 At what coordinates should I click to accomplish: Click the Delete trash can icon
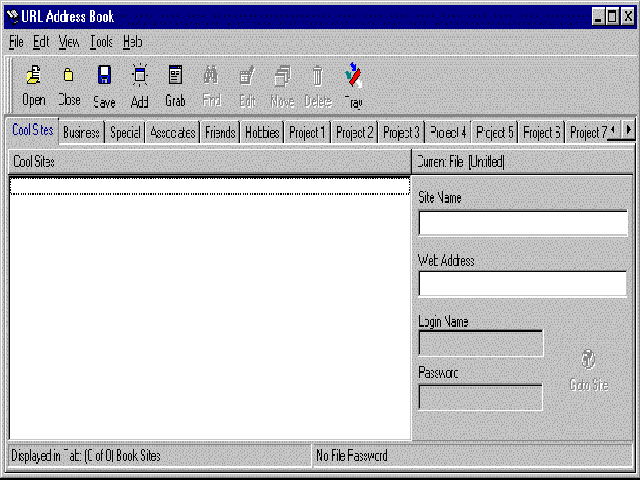pyautogui.click(x=317, y=76)
